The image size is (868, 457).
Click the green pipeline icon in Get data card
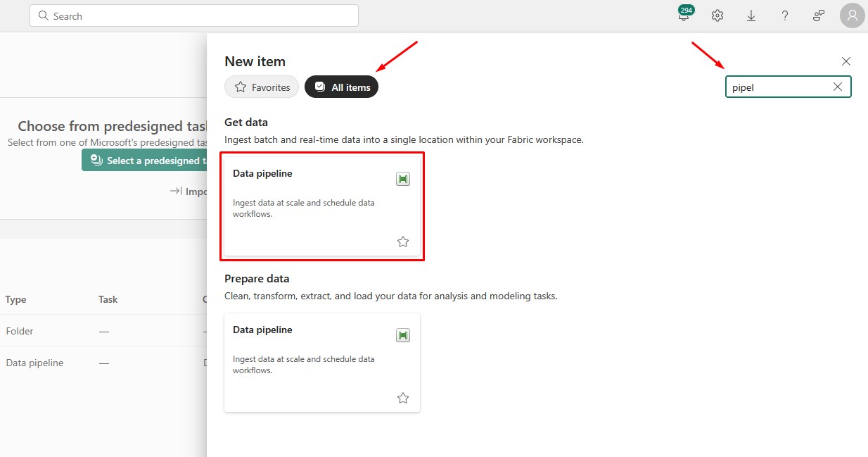403,179
